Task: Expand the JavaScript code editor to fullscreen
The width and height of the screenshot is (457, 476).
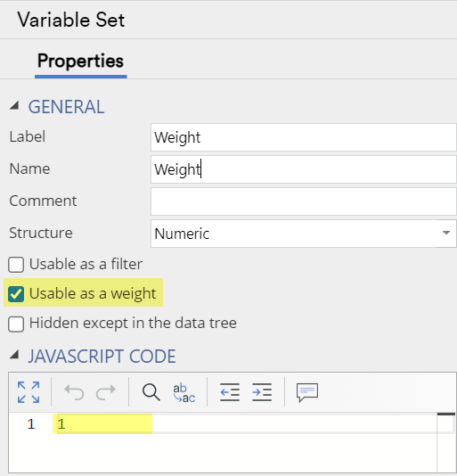Action: pos(29,392)
